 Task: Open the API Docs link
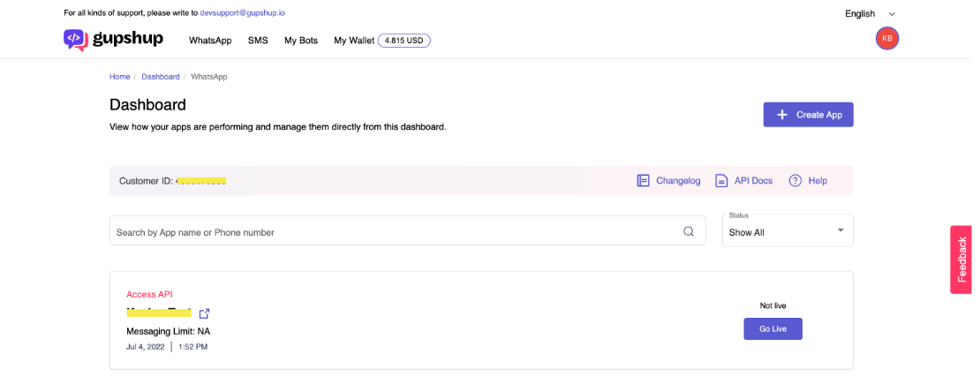click(x=753, y=181)
